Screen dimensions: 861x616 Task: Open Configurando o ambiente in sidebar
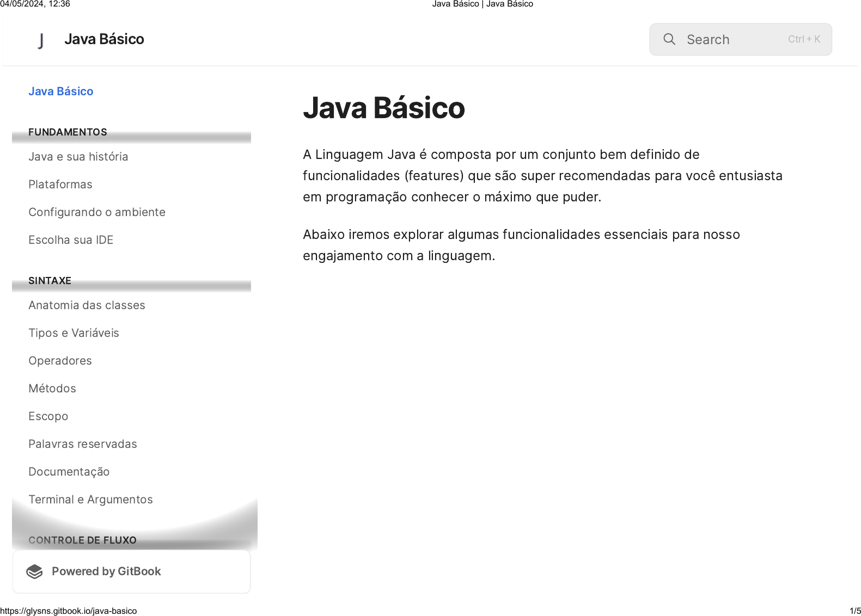(x=96, y=212)
